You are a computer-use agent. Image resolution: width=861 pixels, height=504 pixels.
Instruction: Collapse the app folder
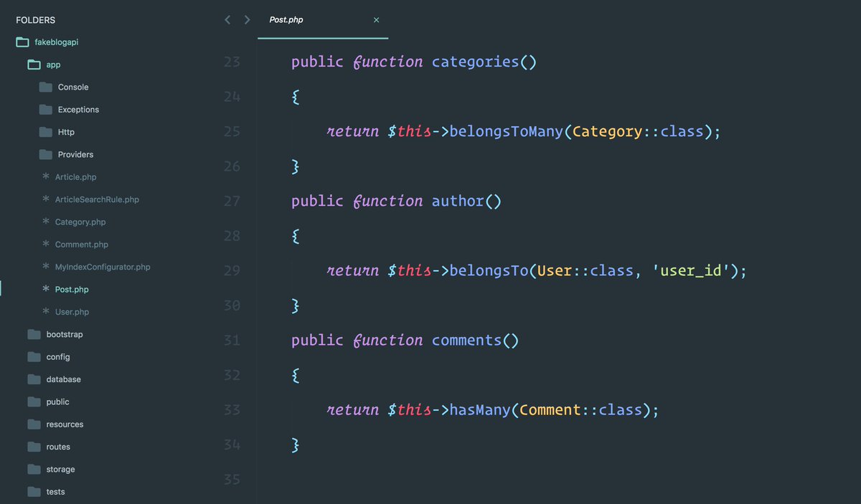point(53,65)
